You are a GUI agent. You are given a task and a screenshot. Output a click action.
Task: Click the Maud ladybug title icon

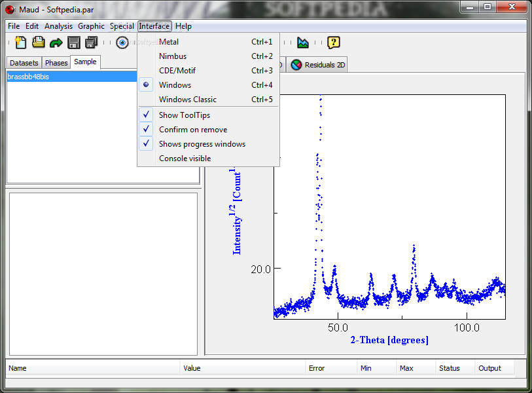pos(10,10)
